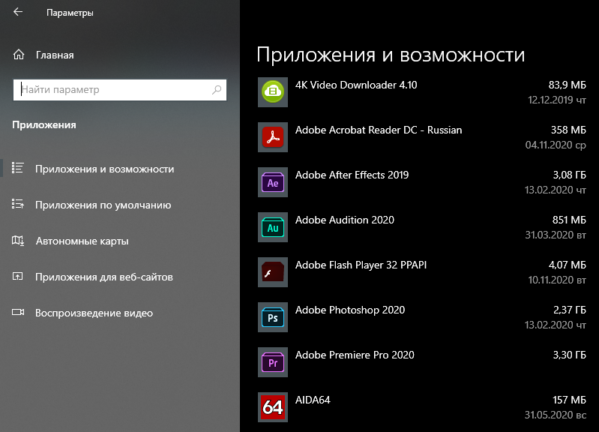Open Приложения и возможности section
Screen dimensions: 599x432
click(105, 169)
